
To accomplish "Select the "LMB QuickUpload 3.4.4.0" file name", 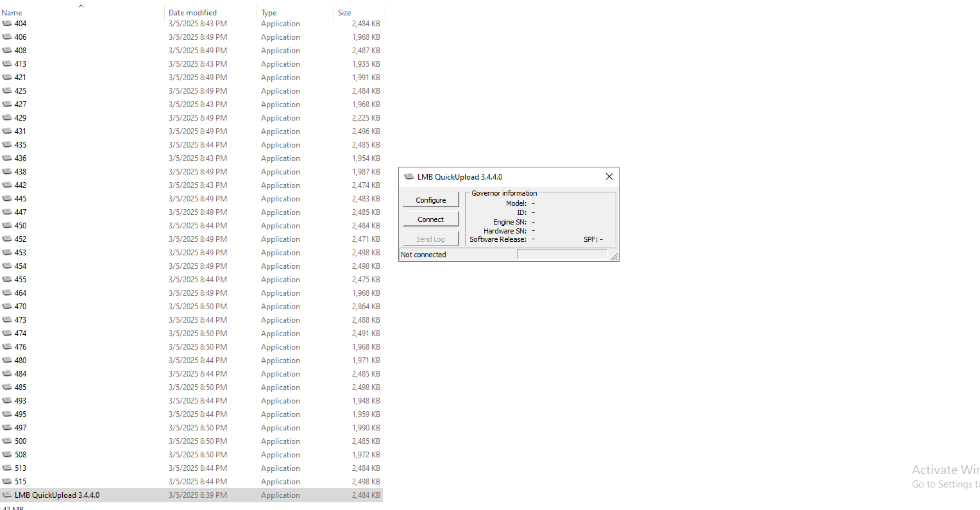I will pos(57,495).
